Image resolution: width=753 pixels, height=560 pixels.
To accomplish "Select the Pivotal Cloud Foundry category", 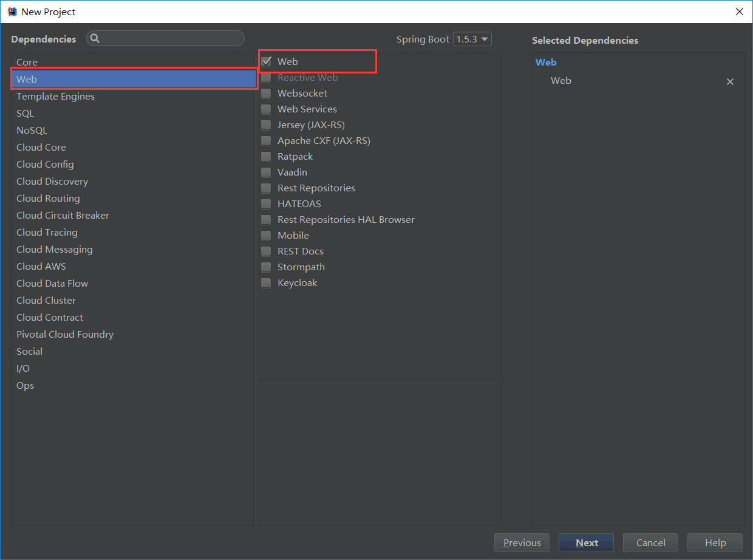I will pyautogui.click(x=134, y=334).
